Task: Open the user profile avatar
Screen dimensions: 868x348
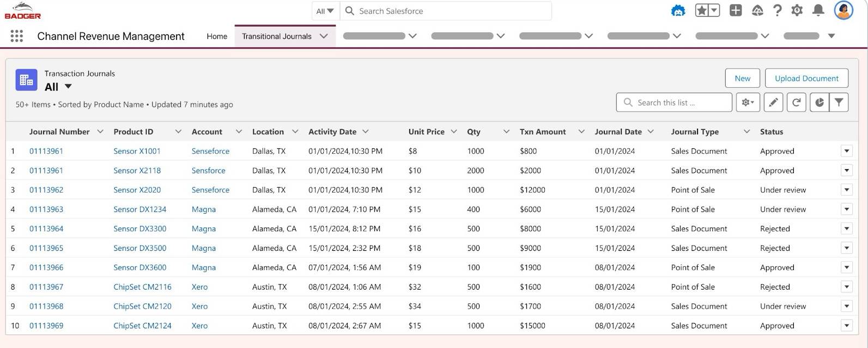Action: 843,10
